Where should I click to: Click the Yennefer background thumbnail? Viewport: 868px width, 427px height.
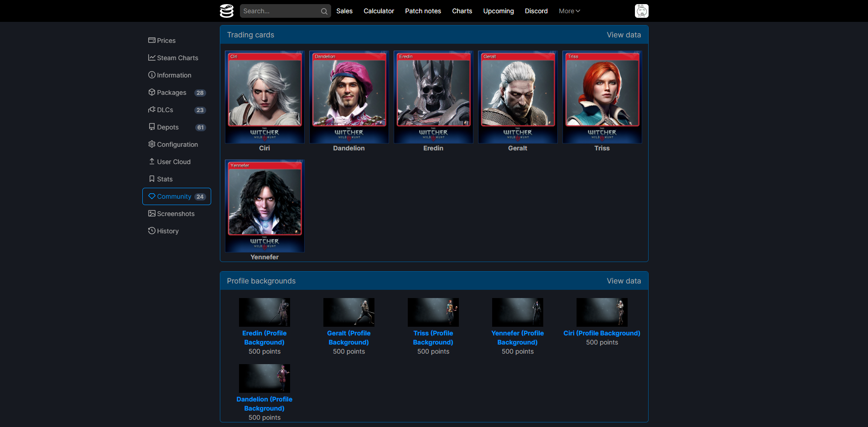coord(518,312)
